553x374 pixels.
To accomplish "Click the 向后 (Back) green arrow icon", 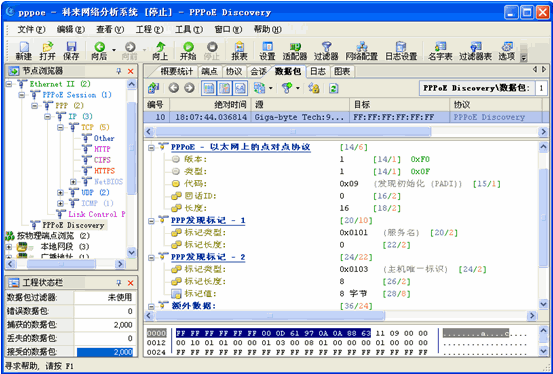I will (99, 51).
